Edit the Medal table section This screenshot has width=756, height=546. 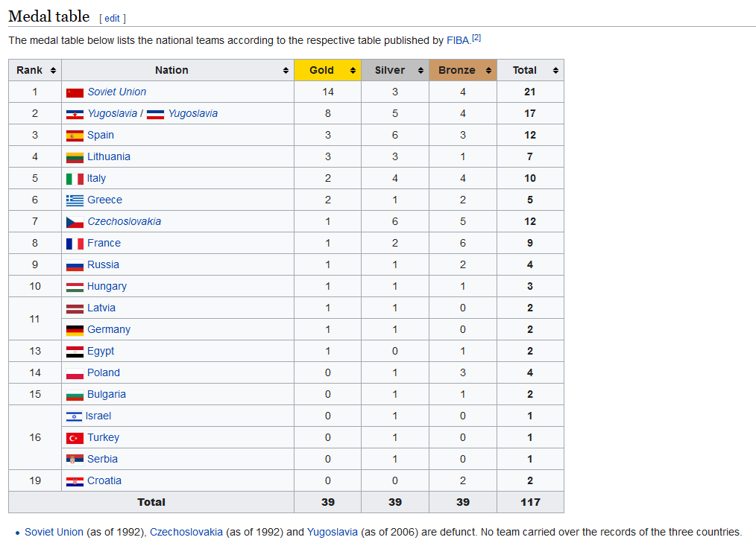coord(112,19)
